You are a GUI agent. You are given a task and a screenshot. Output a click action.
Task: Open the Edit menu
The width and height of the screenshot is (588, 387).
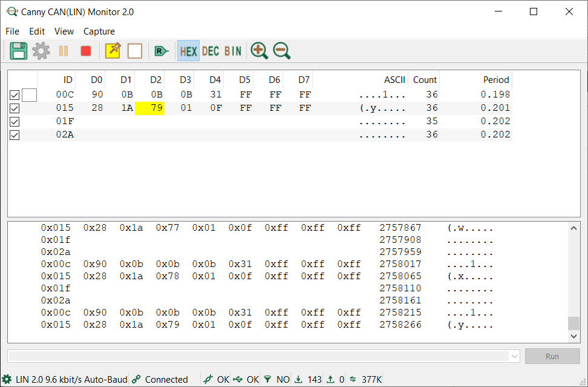pos(37,31)
